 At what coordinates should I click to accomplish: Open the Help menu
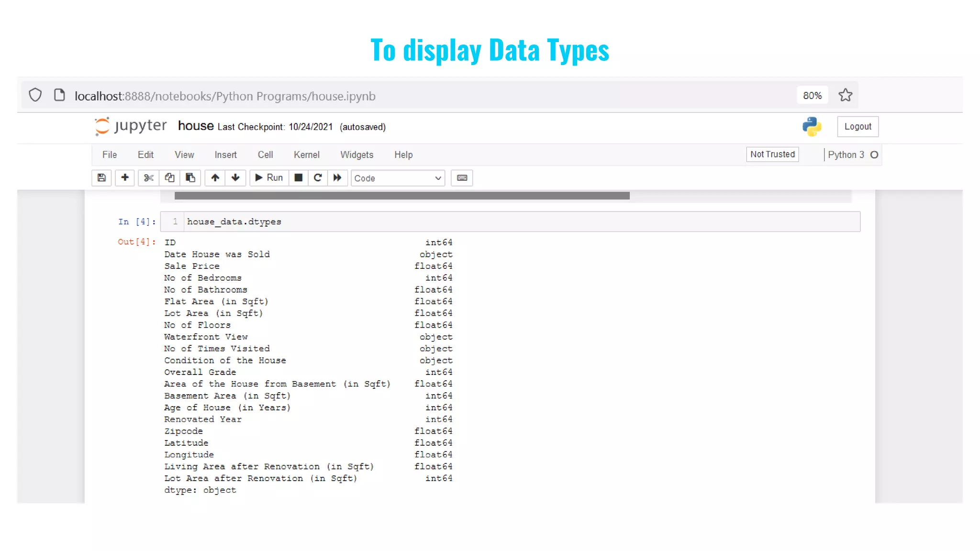click(403, 155)
